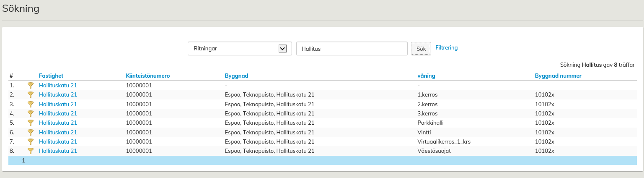The image size is (644, 178).
Task: Click the filter icon for 1.kerros row
Action: point(30,95)
